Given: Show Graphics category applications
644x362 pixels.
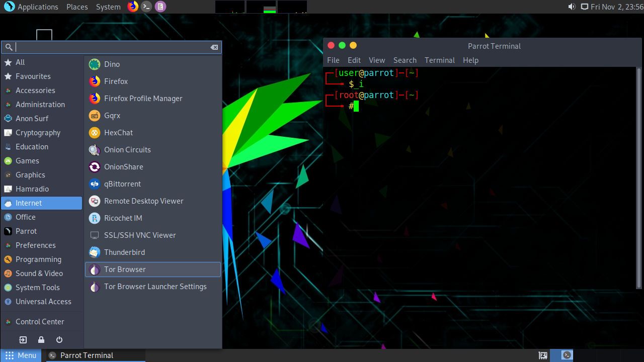Looking at the screenshot, I should click(x=42, y=174).
